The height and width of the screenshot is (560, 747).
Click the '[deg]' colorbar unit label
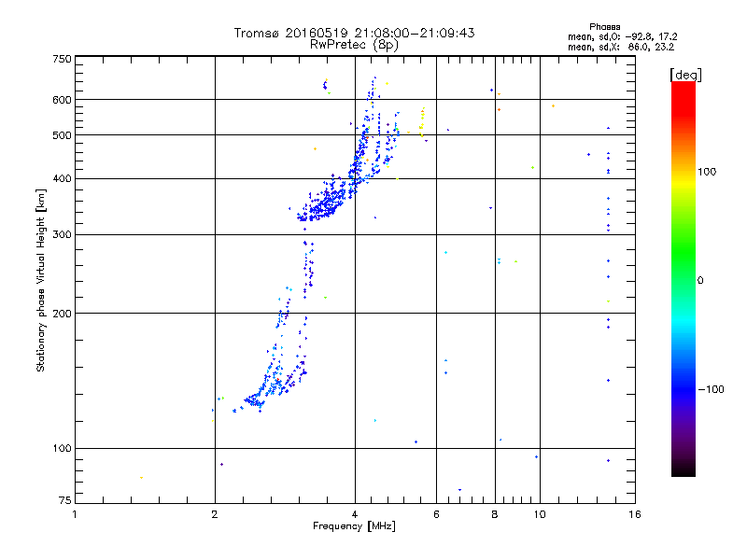685,75
